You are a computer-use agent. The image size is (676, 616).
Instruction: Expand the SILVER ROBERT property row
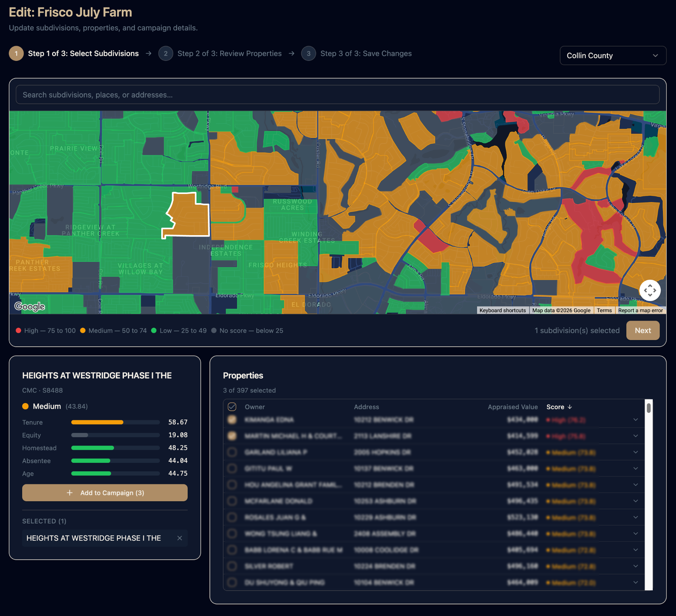point(636,566)
